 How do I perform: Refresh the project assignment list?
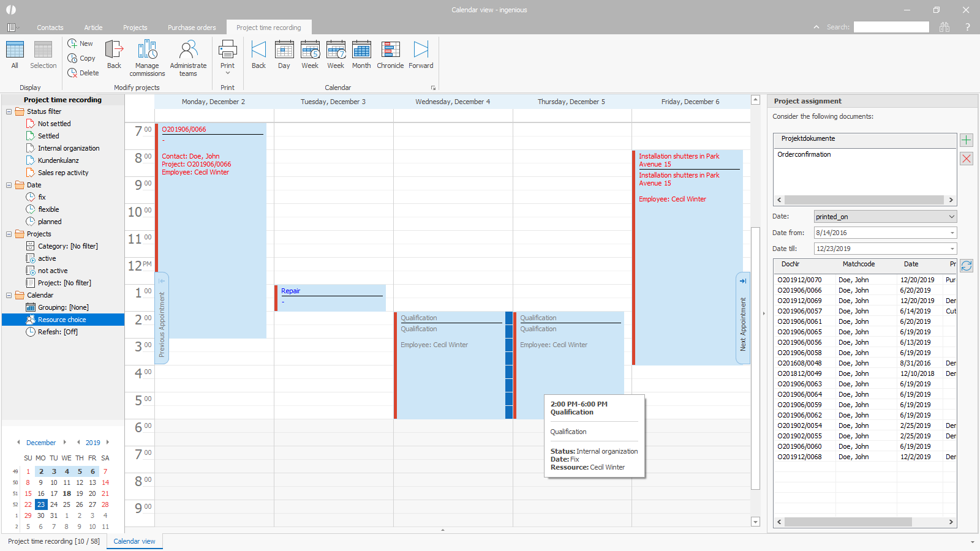coord(967,266)
